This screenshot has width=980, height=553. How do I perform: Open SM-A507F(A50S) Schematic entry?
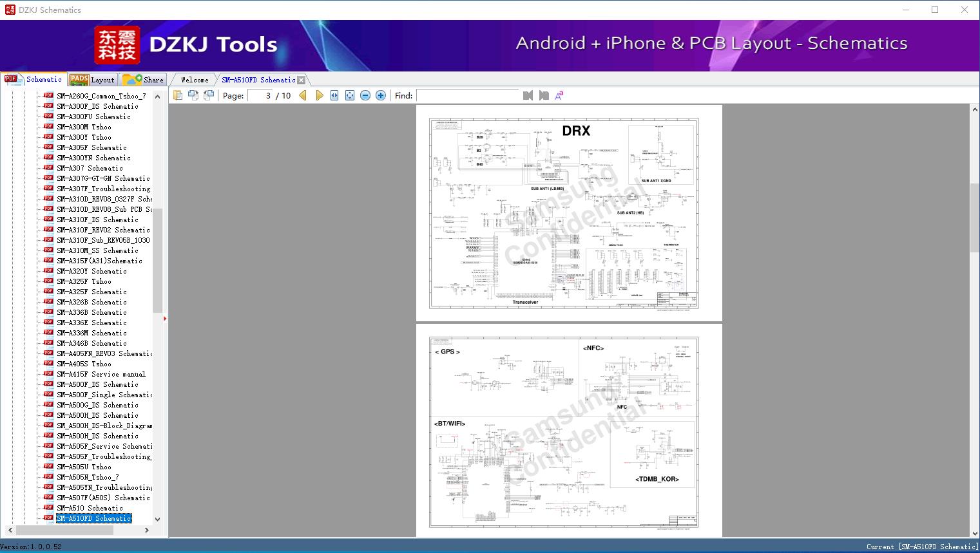(x=103, y=498)
